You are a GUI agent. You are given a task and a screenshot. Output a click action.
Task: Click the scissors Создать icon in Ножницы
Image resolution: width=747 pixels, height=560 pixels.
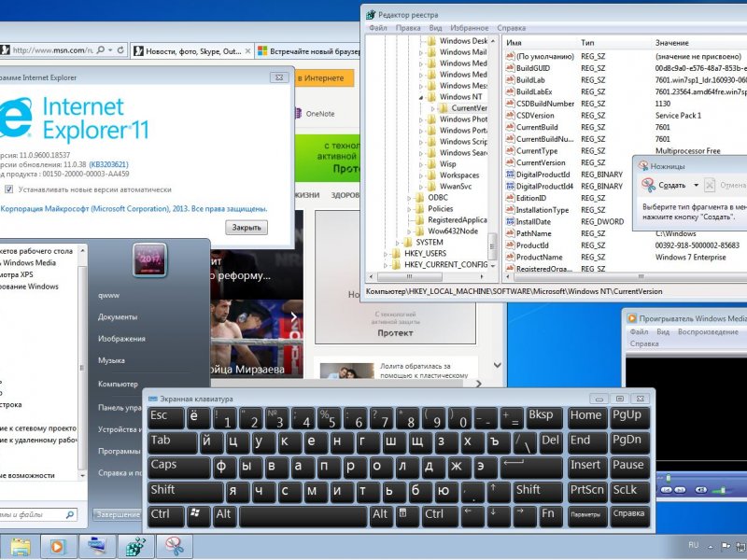click(x=648, y=185)
